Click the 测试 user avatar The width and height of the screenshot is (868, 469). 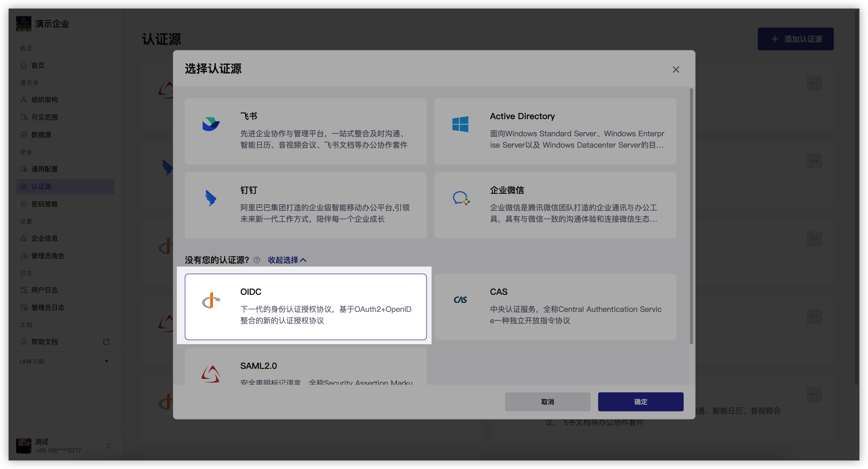(x=24, y=446)
